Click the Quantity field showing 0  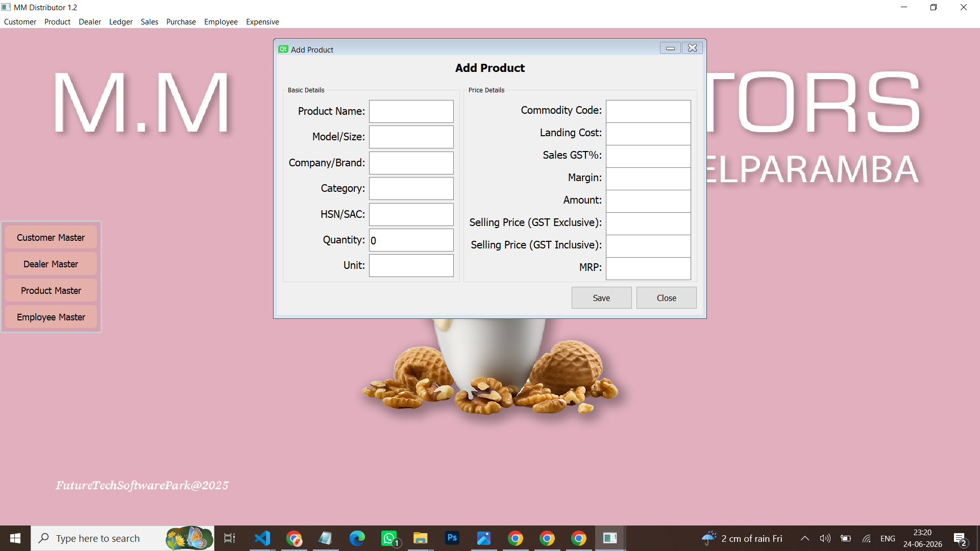411,240
